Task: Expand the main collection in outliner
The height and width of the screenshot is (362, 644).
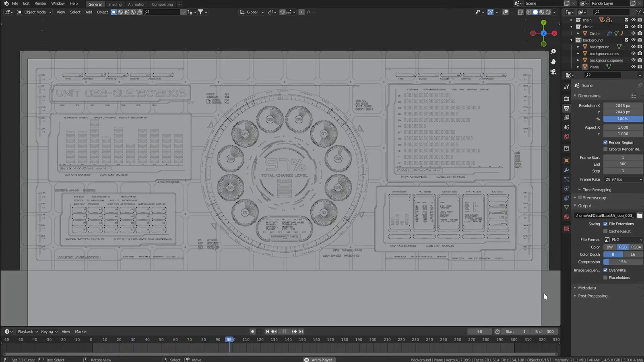Action: tap(571, 20)
